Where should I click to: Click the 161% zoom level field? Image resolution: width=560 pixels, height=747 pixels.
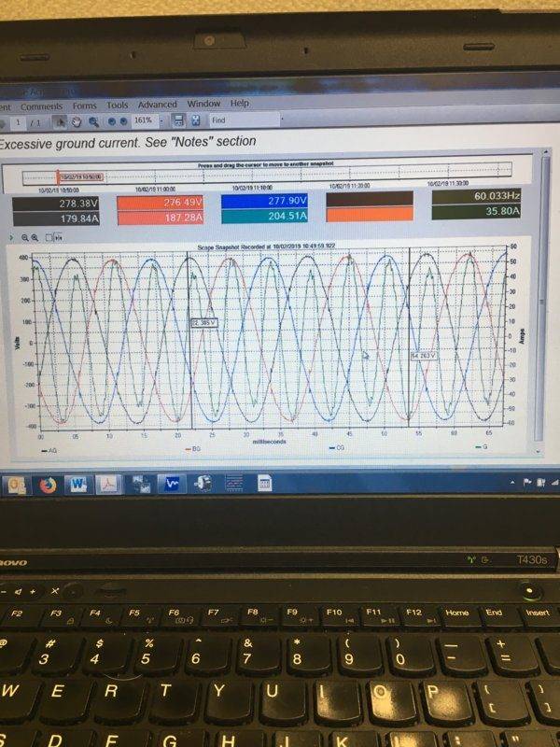tap(144, 121)
